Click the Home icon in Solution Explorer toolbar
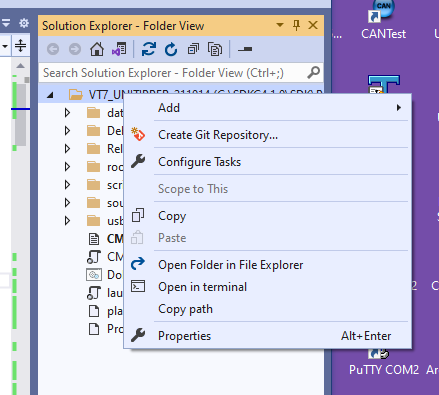 pos(97,49)
